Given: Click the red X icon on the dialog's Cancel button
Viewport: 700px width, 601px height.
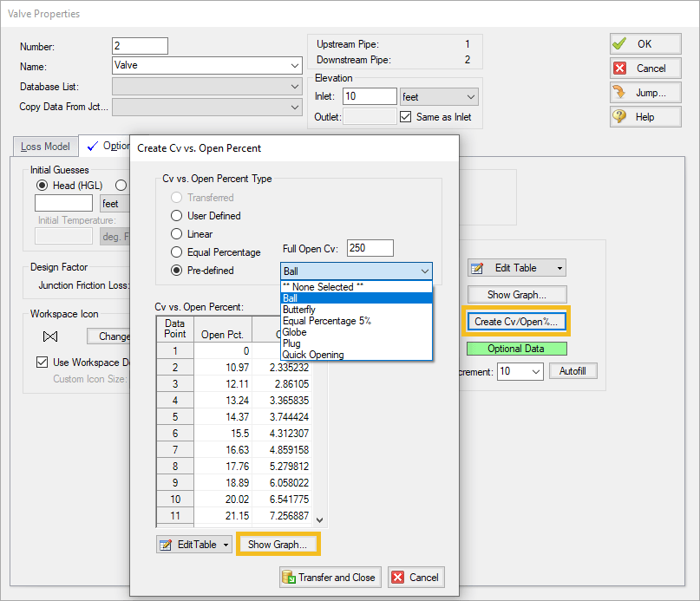Looking at the screenshot, I should 397,578.
